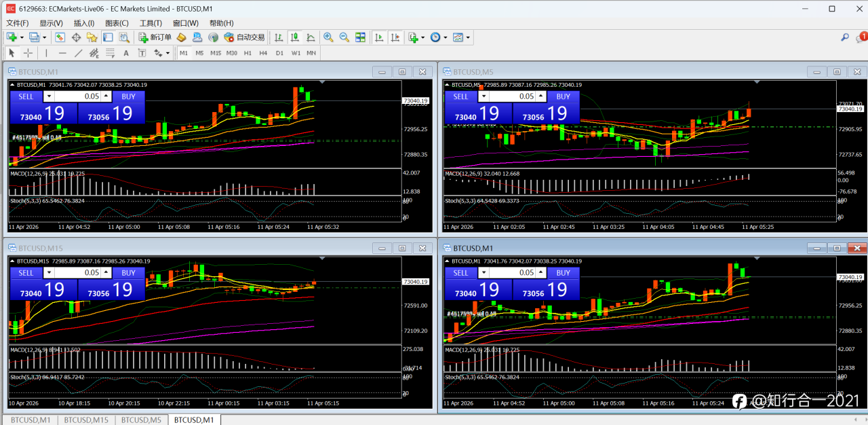Select the horizontal line drawing tool

coord(62,53)
